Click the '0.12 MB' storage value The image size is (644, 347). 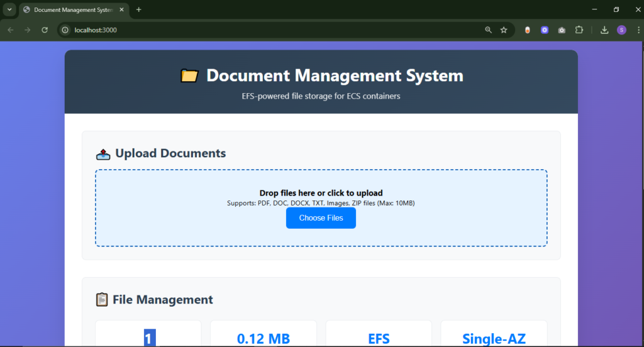264,339
